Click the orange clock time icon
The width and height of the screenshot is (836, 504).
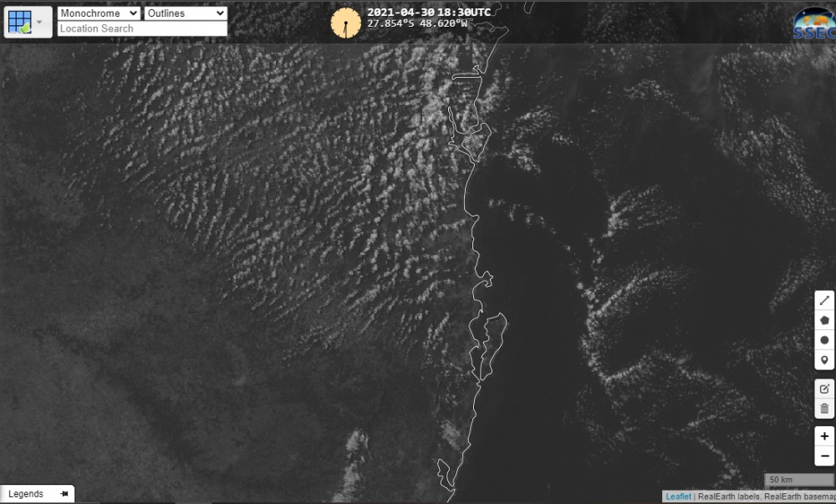[x=345, y=23]
